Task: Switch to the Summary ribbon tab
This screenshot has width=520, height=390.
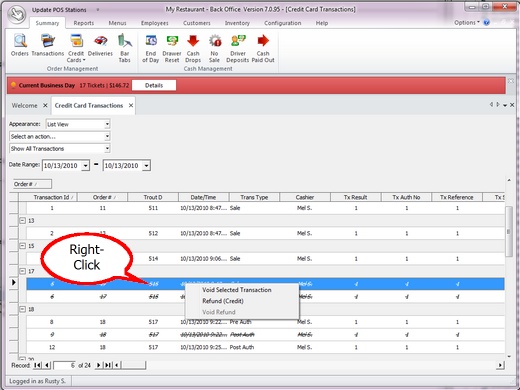Action: point(47,23)
